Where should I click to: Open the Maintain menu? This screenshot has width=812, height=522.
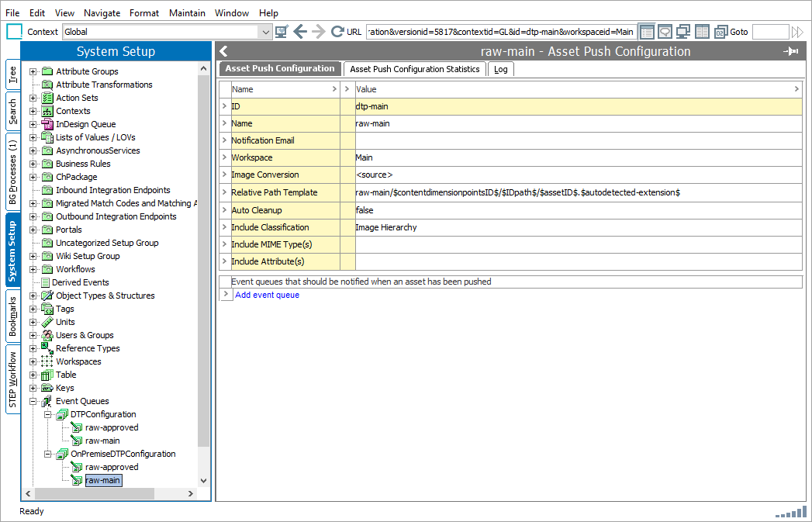(187, 13)
